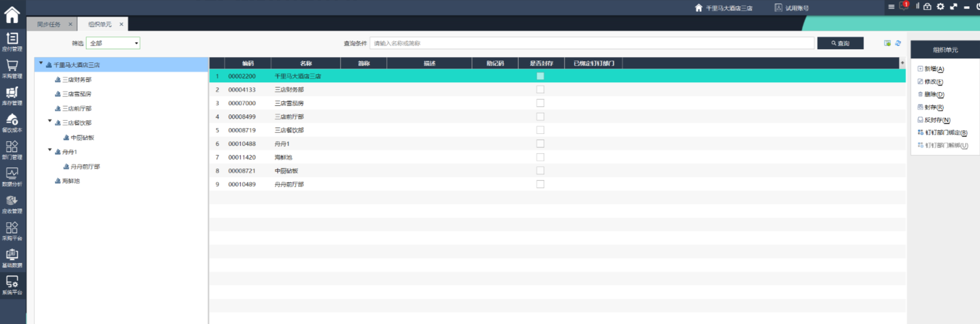Click 删除(D) in the right panel
Screen dimensions: 980x324
click(x=934, y=95)
